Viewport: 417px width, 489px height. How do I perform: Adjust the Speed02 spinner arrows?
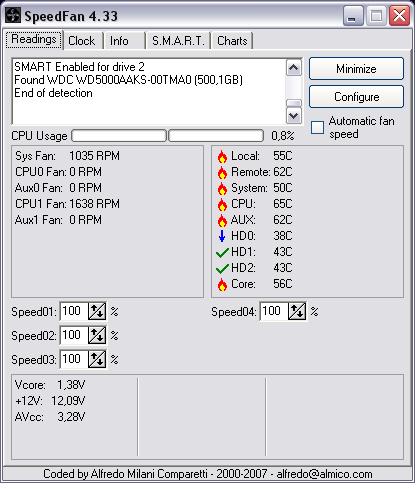click(x=97, y=335)
